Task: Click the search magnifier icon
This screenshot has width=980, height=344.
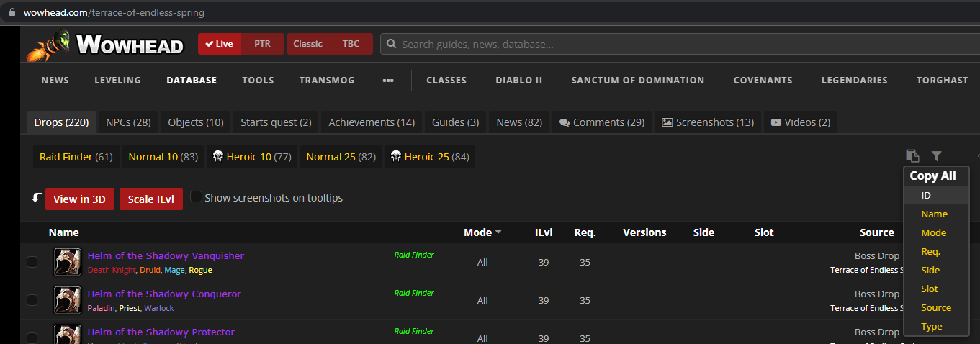Action: (x=391, y=44)
